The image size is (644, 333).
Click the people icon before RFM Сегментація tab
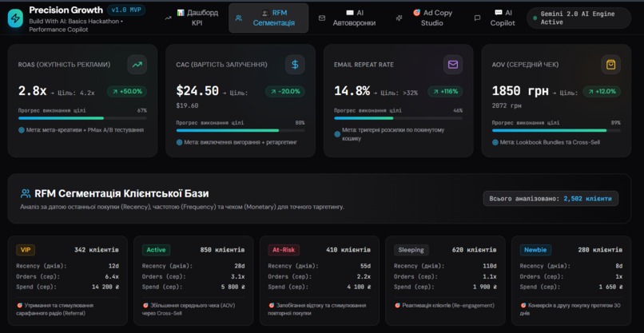click(x=239, y=18)
